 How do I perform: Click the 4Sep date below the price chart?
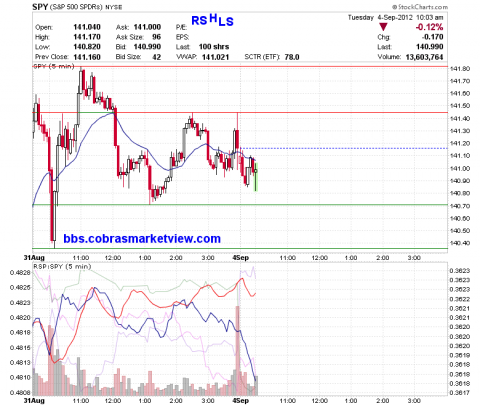tap(240, 258)
